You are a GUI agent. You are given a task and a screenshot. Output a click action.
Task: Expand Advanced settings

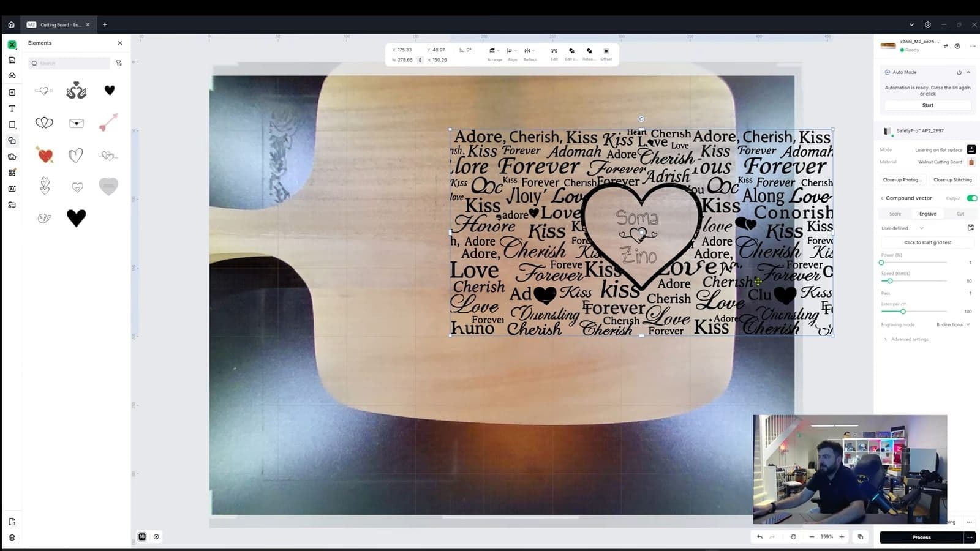click(907, 339)
